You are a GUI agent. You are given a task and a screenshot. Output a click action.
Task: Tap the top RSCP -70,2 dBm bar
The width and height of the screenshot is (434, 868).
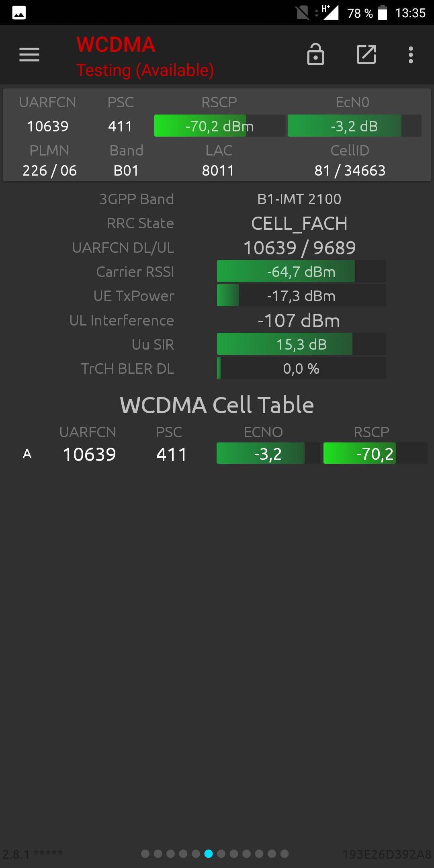coord(219,126)
